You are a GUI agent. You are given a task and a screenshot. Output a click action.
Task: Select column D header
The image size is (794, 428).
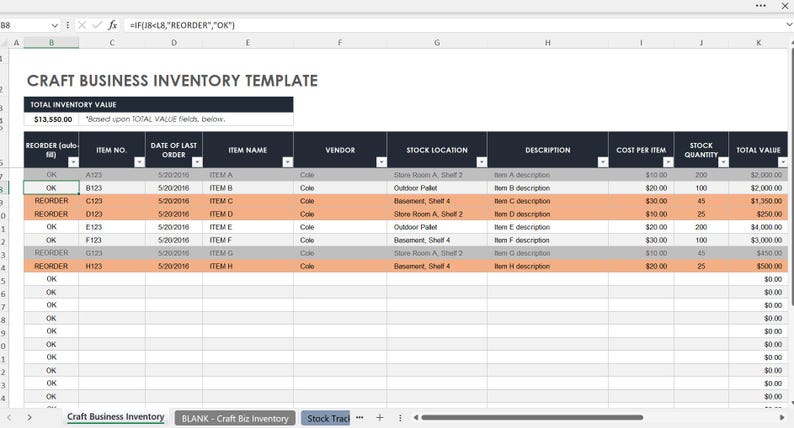click(x=174, y=43)
